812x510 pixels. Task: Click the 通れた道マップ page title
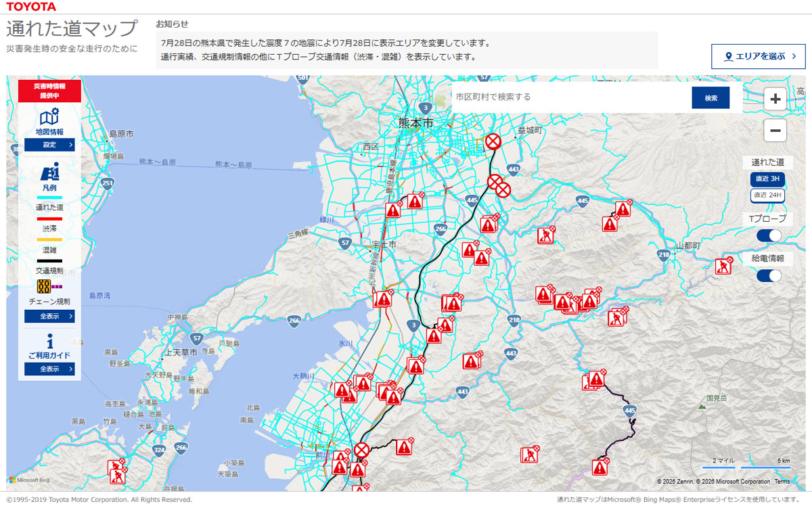[x=72, y=30]
